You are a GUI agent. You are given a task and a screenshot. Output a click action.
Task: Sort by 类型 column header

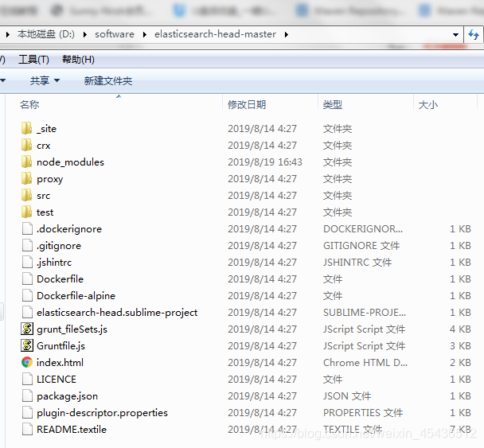click(x=333, y=104)
